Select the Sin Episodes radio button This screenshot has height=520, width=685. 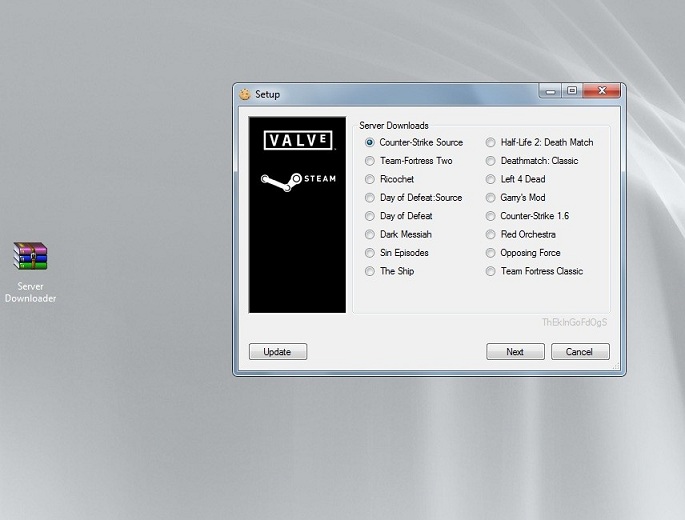370,253
